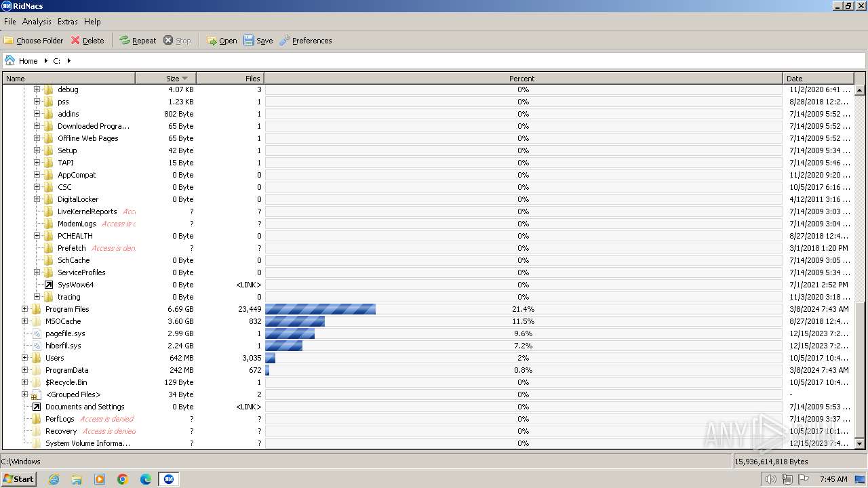The image size is (868, 488).
Task: Expand the debug folder node
Action: coord(37,89)
